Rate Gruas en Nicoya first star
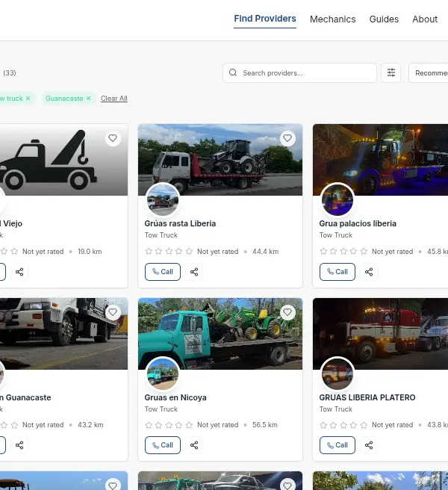 click(x=149, y=425)
